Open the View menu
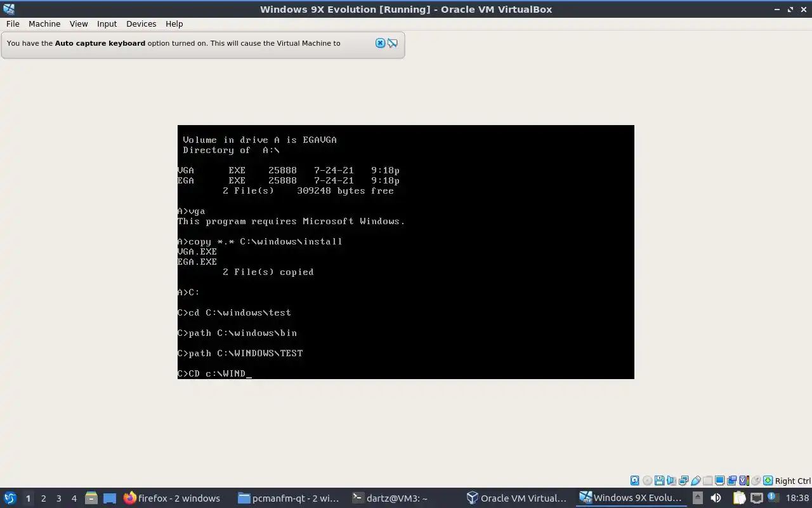The width and height of the screenshot is (812, 508). tap(79, 23)
